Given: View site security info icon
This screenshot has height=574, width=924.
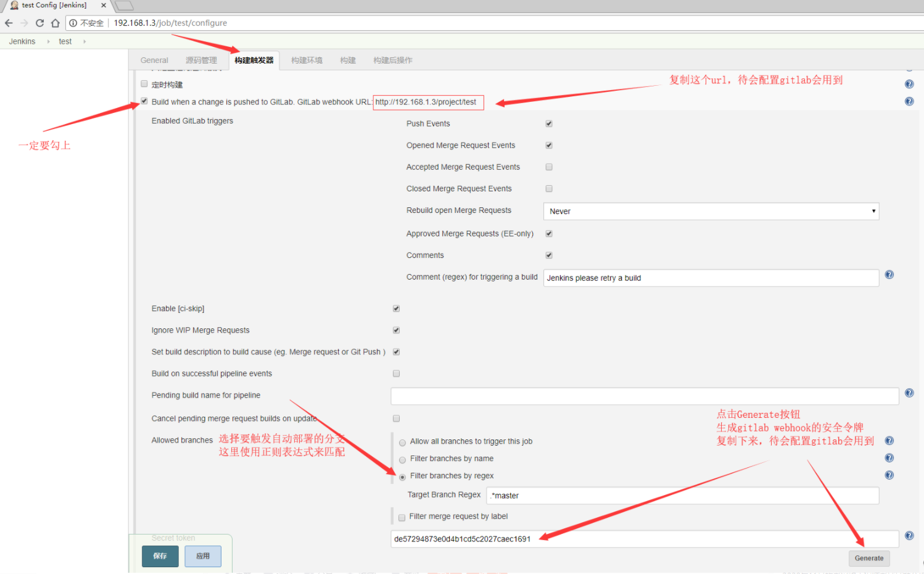Looking at the screenshot, I should (73, 23).
